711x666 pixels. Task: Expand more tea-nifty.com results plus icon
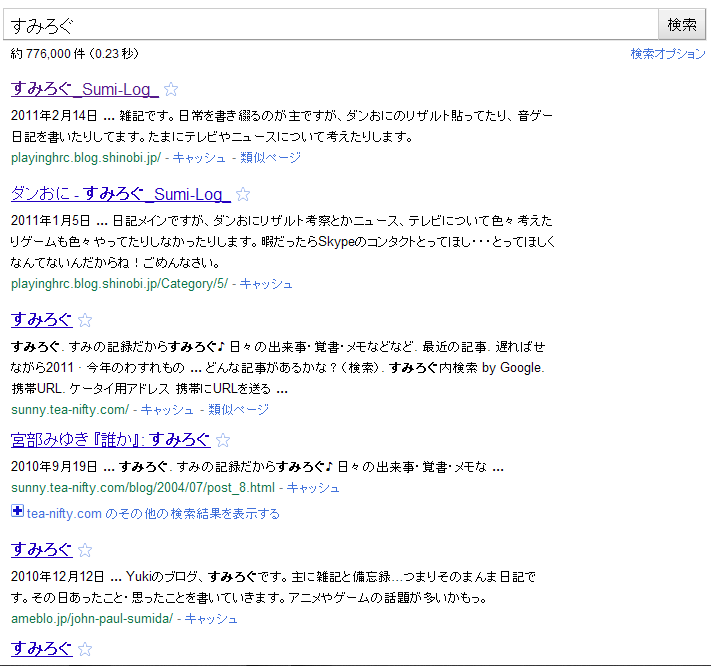[17, 511]
